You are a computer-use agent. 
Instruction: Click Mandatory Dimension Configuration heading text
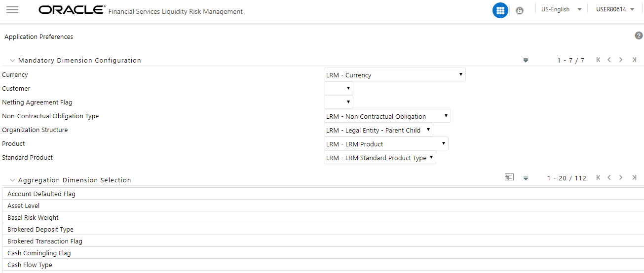tap(79, 61)
